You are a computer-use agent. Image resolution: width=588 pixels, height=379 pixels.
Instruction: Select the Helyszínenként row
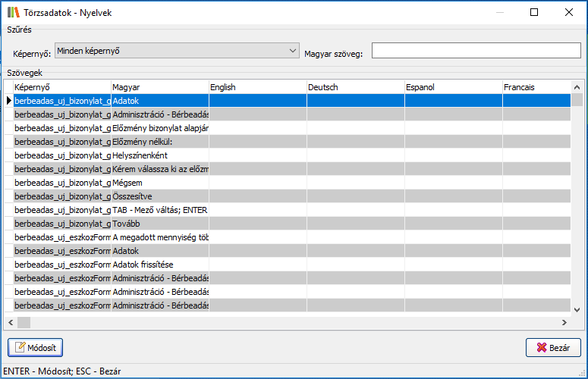[159, 155]
